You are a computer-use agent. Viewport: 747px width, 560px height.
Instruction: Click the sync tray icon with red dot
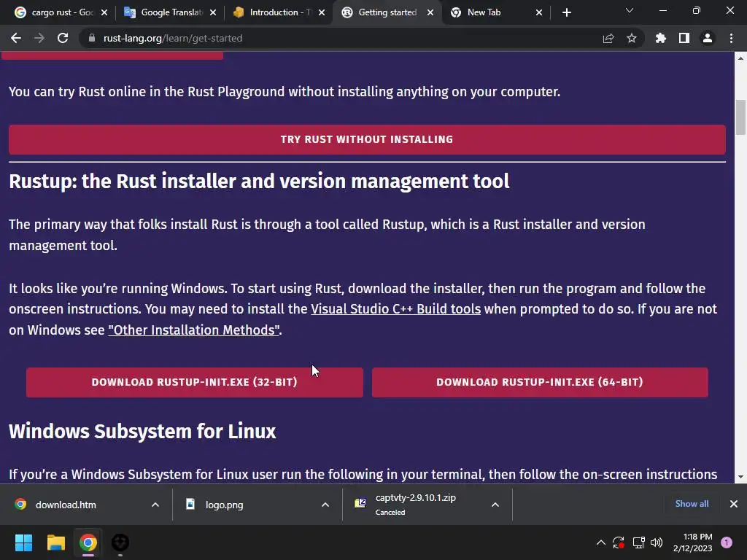619,542
